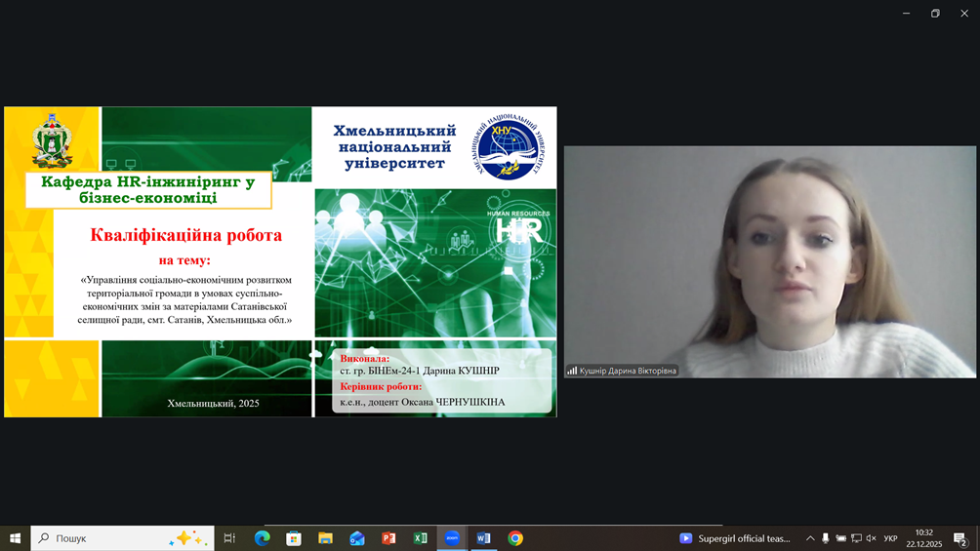Switch the УКР keyboard language indicator
Screen dimensions: 980x551
point(890,538)
